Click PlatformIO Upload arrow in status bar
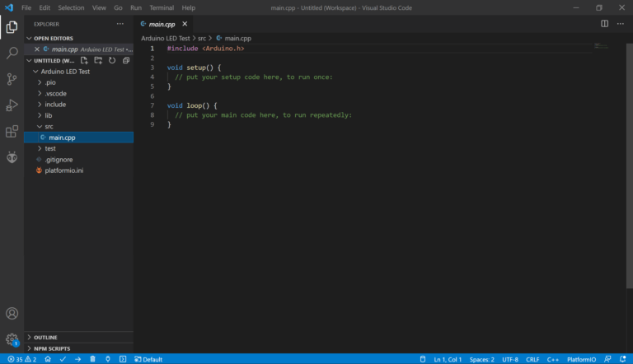Viewport: 633px width, 364px height. point(77,359)
